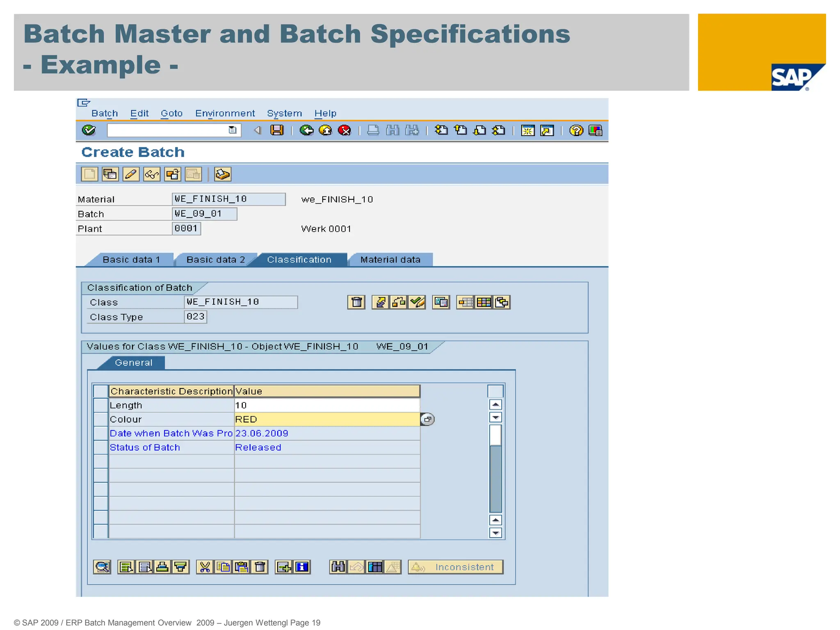Click the Create New Session icon
The height and width of the screenshot is (630, 840).
[528, 130]
